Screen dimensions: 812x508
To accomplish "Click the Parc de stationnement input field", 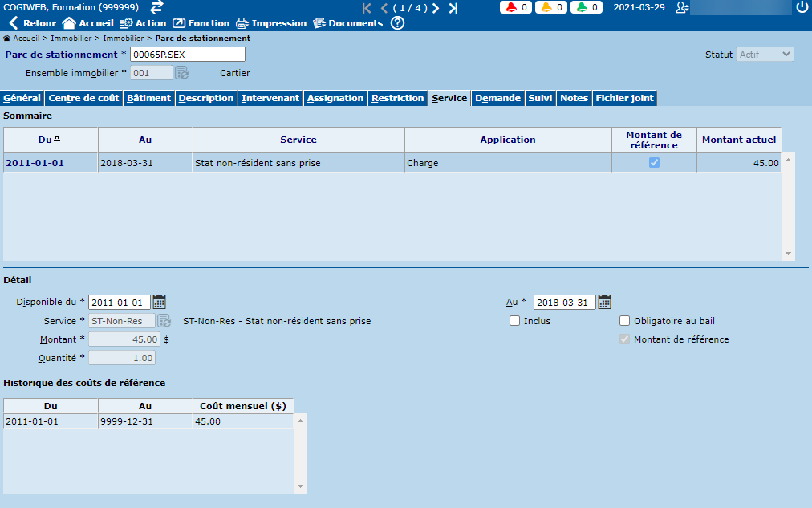I will click(x=188, y=55).
